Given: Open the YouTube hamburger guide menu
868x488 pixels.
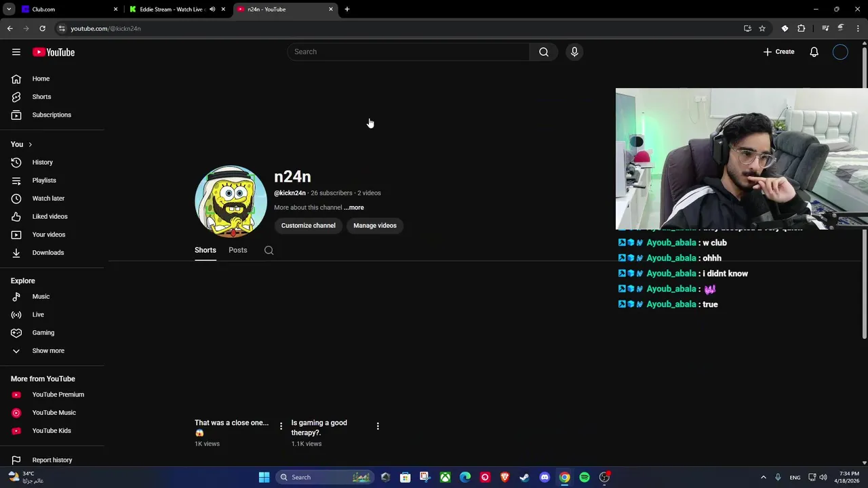Looking at the screenshot, I should (x=16, y=52).
